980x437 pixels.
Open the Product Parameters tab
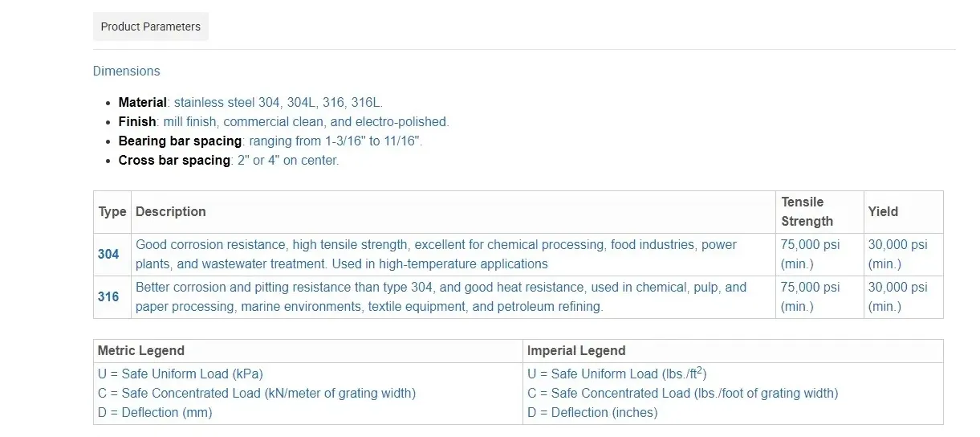pos(150,27)
